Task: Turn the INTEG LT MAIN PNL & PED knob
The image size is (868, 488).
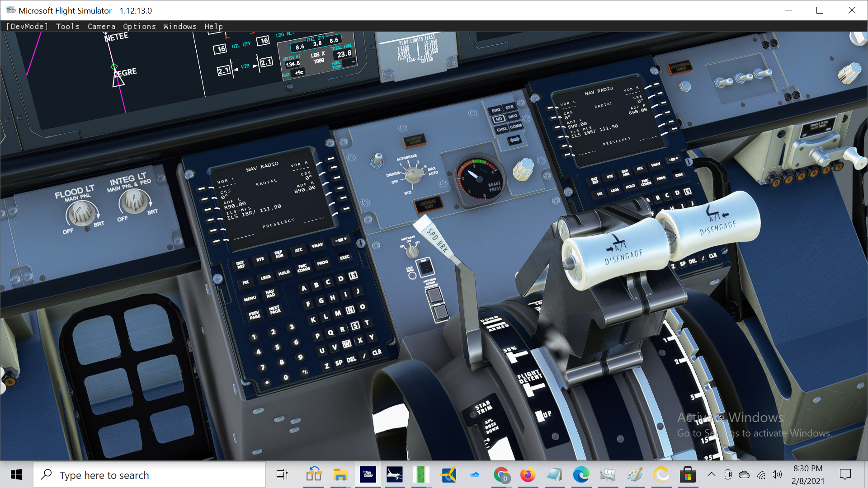Action: 134,201
